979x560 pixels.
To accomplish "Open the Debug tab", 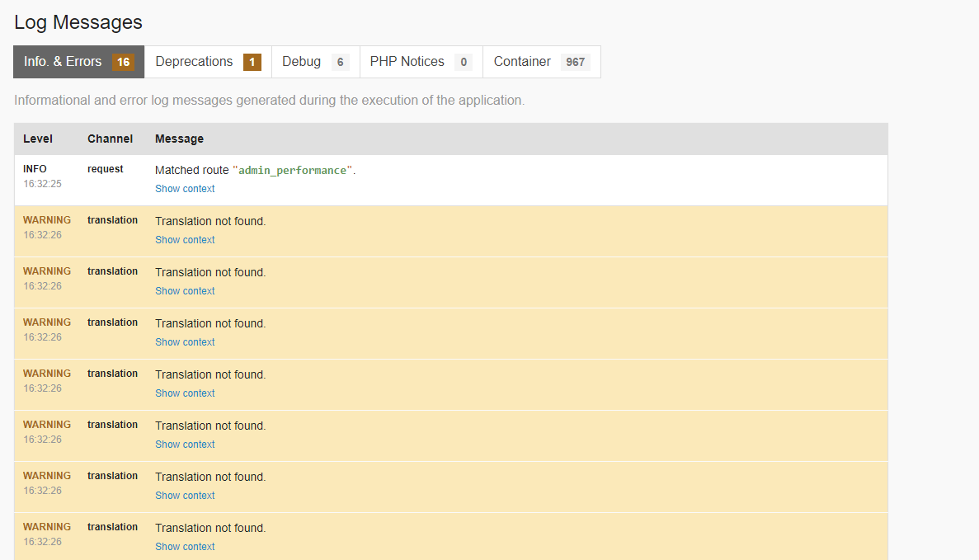I will (315, 62).
